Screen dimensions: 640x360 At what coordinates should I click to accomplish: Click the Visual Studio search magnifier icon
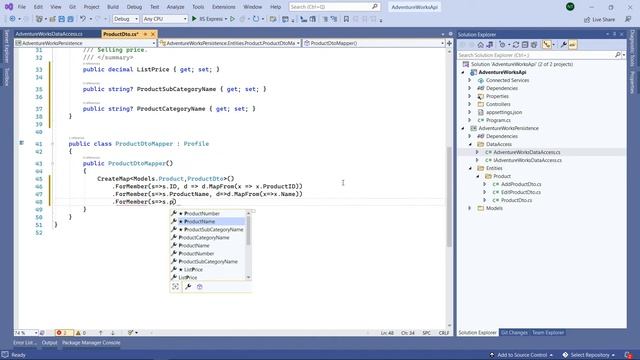pyautogui.click(x=374, y=7)
